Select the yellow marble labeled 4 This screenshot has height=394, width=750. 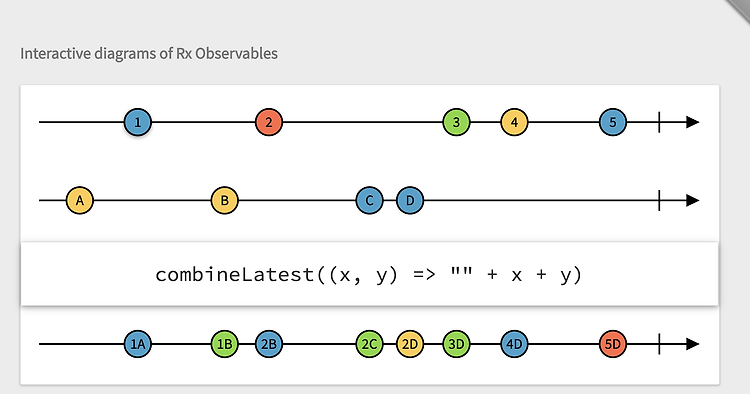[x=514, y=122]
